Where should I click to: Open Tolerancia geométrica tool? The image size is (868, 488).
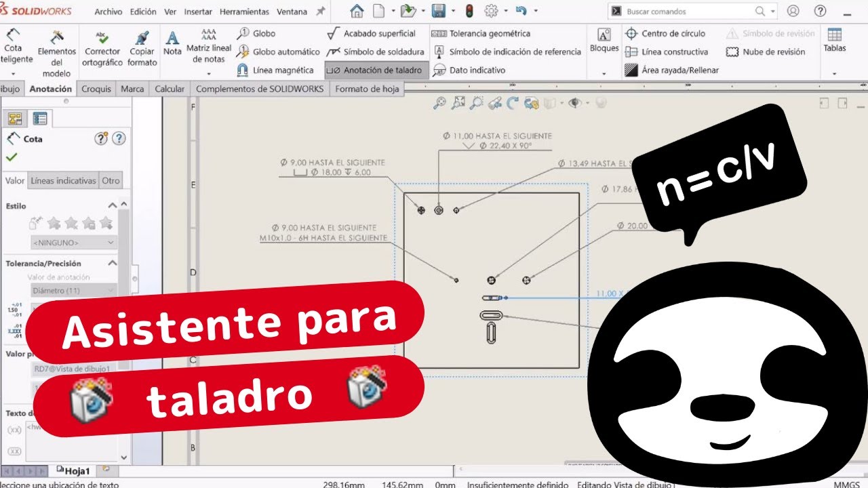click(x=481, y=33)
